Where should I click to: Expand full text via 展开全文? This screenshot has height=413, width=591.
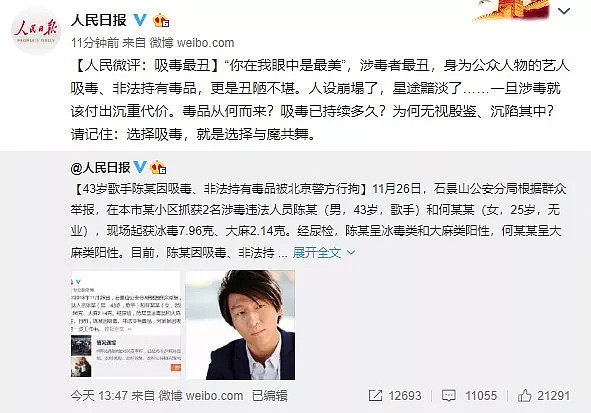[317, 252]
